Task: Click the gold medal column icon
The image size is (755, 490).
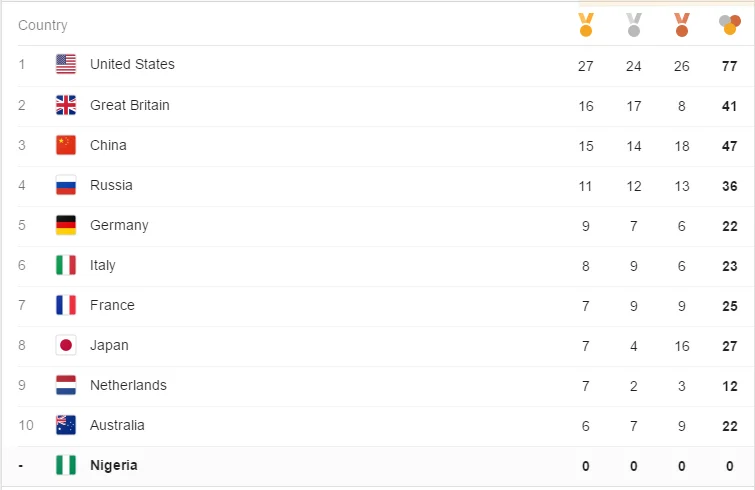Action: pyautogui.click(x=586, y=24)
